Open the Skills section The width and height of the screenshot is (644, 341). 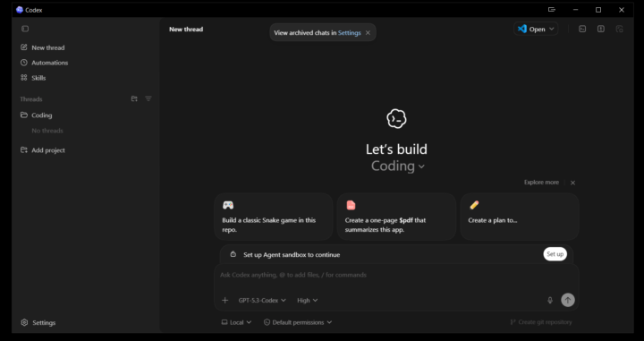[x=33, y=78]
